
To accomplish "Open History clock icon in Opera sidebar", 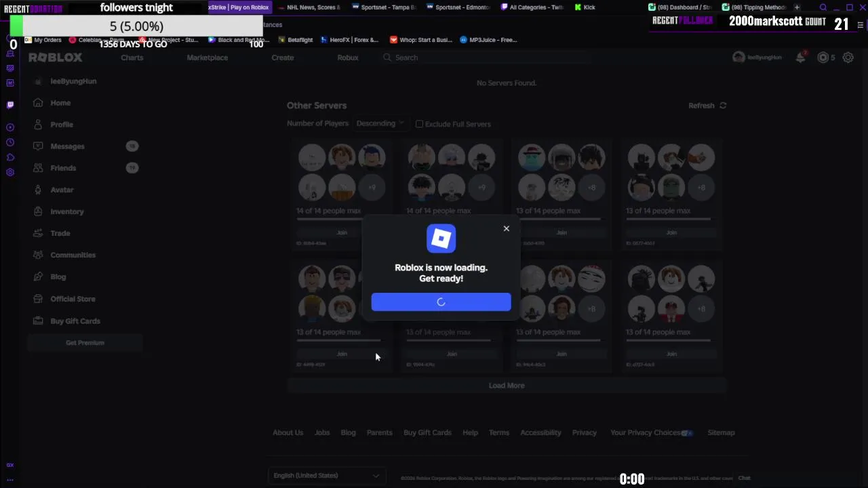I will [9, 142].
